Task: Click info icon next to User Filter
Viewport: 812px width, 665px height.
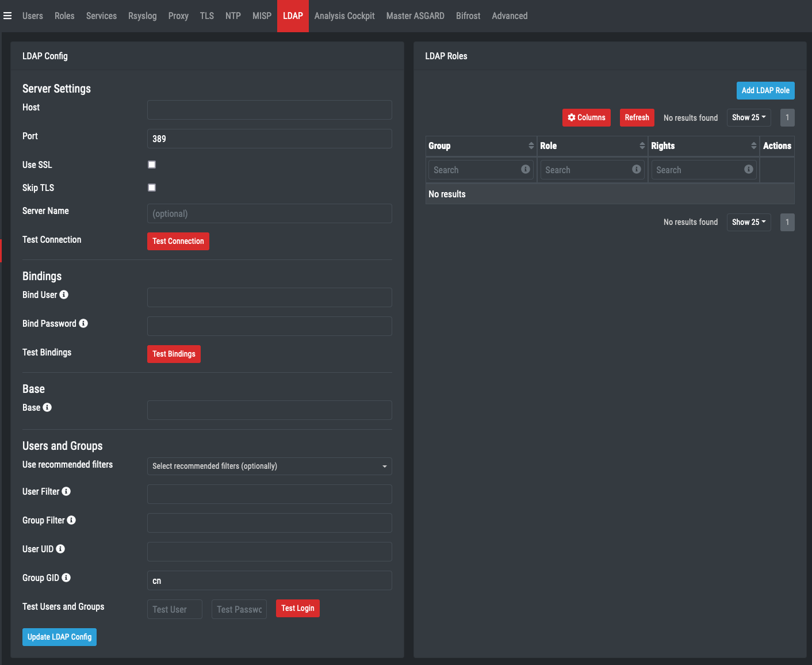Action: (66, 491)
